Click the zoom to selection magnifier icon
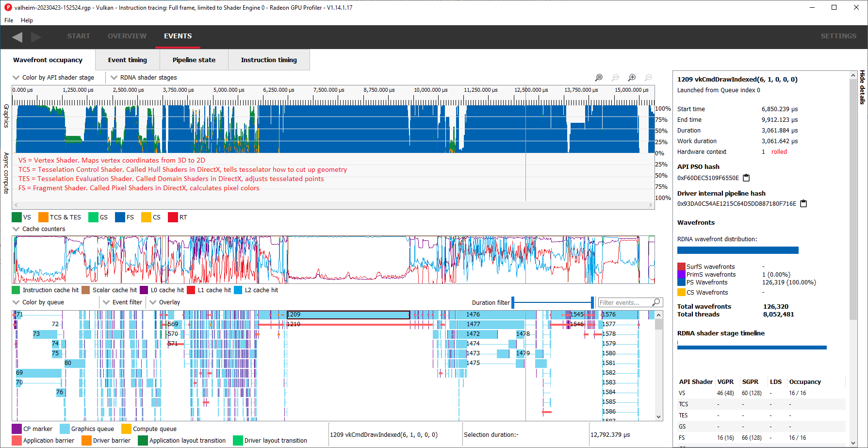This screenshot has height=448, width=868. click(x=599, y=78)
